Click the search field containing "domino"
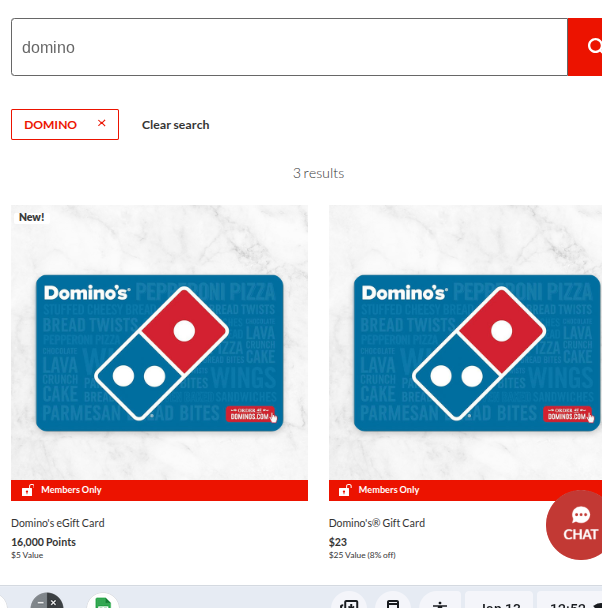The image size is (602, 608). [x=289, y=47]
